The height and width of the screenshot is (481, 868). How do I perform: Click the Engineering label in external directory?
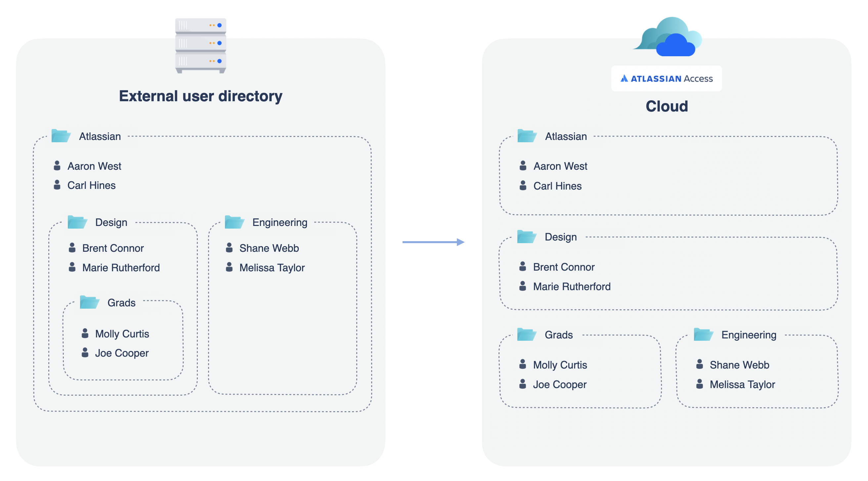point(280,222)
